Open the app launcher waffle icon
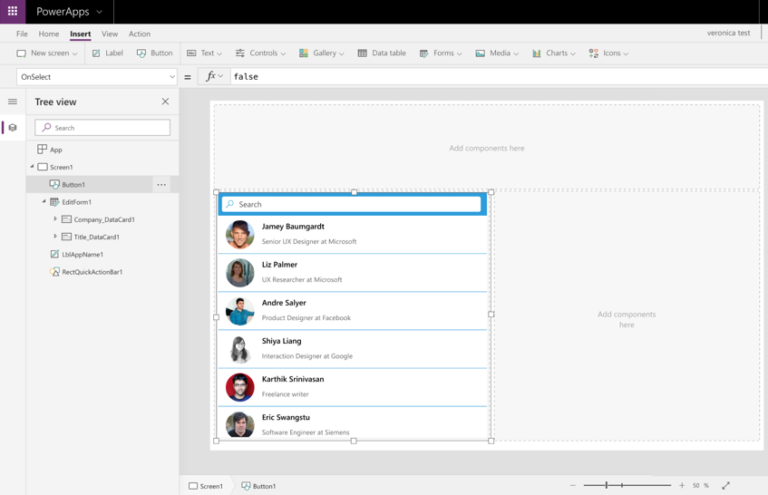Screen dimensions: 768x495 pos(12,11)
